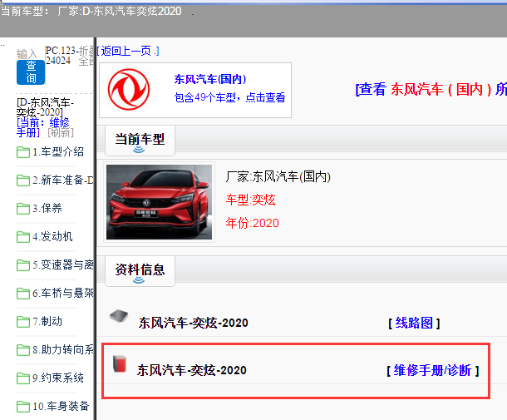Image resolution: width=507 pixels, height=420 pixels.
Task: Click folder icon beside 10.车身装备
Action: 23,407
